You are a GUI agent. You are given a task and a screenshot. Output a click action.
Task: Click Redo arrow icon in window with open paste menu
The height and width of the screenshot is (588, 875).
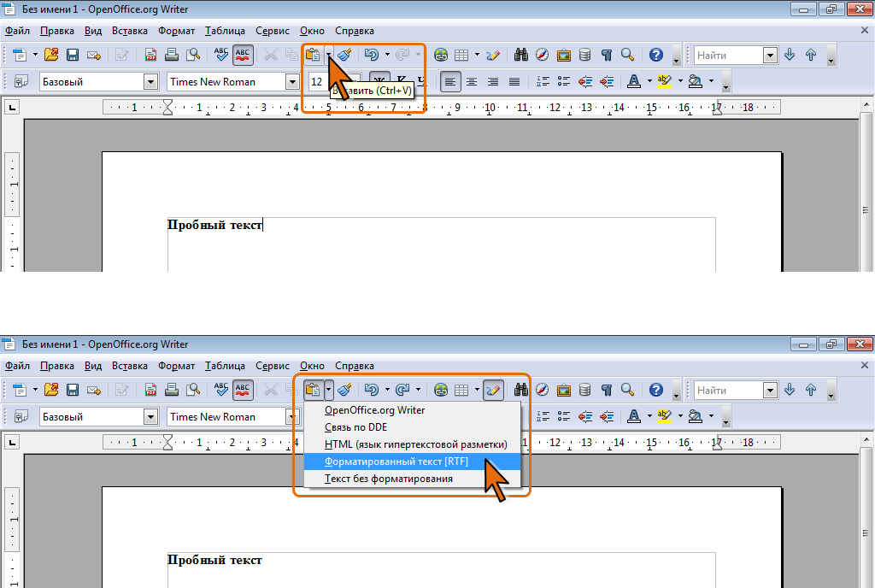pos(402,390)
